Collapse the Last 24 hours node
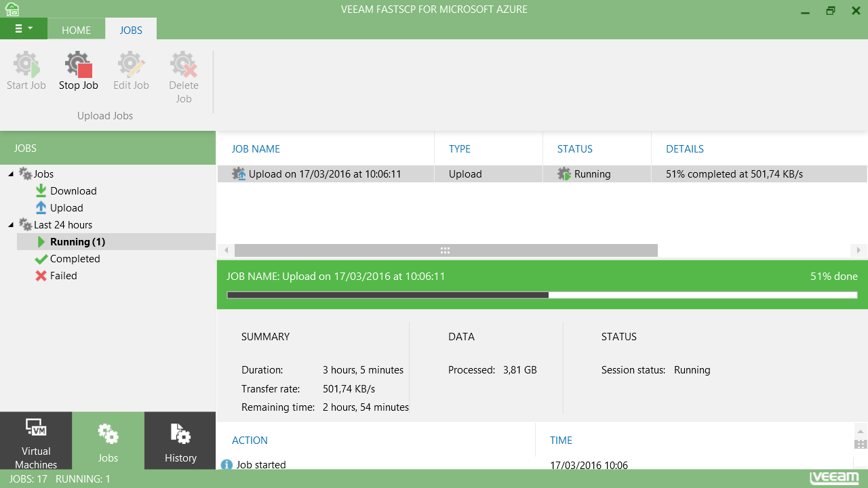 click(11, 225)
